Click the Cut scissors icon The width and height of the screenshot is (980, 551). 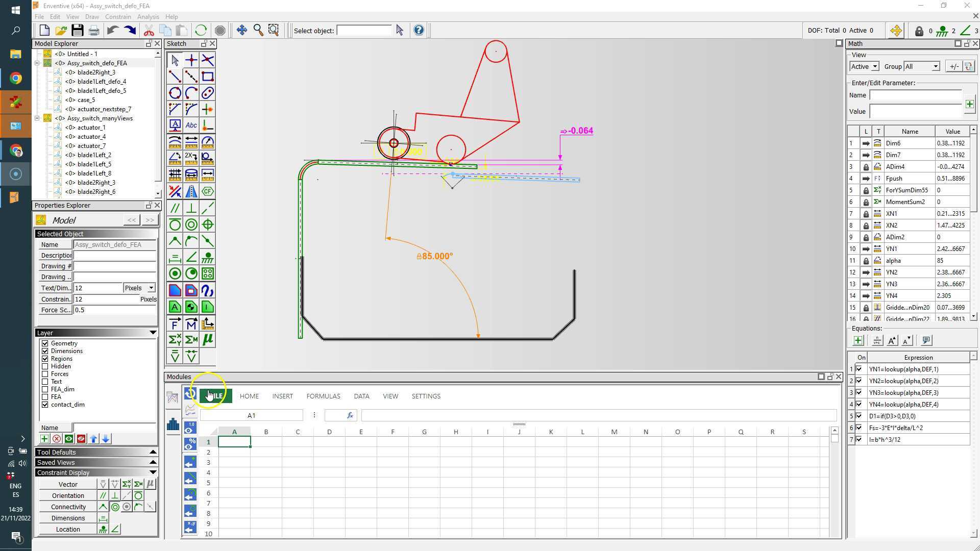(149, 30)
